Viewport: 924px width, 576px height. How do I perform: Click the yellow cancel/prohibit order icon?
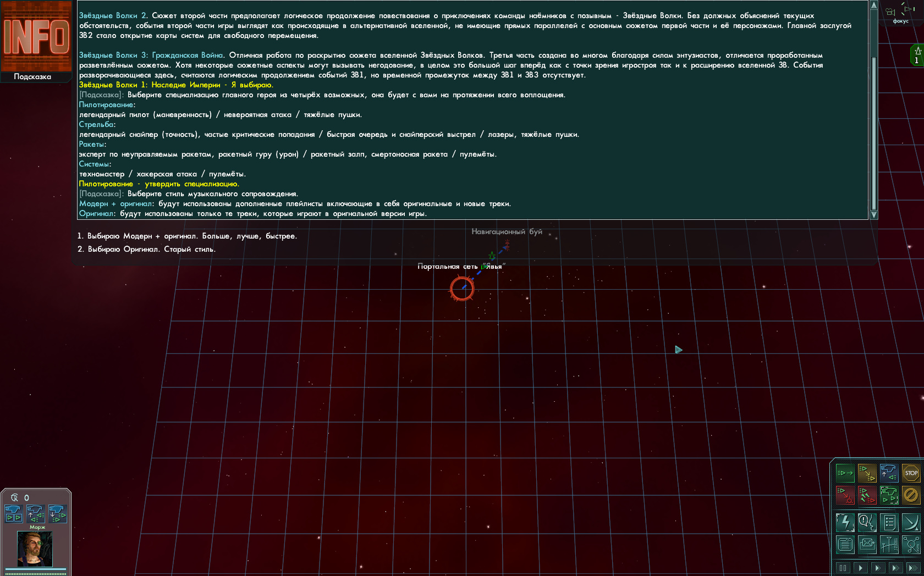tap(911, 495)
